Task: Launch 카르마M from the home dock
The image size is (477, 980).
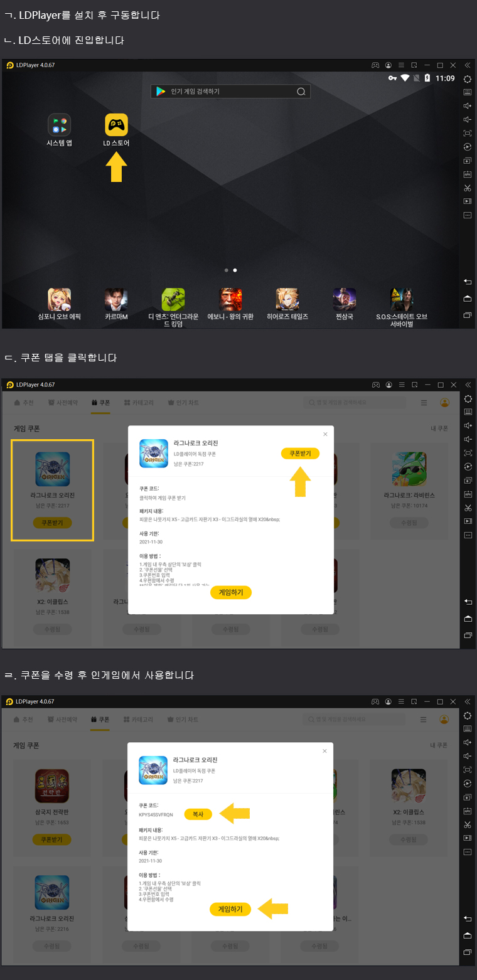Action: click(x=116, y=299)
